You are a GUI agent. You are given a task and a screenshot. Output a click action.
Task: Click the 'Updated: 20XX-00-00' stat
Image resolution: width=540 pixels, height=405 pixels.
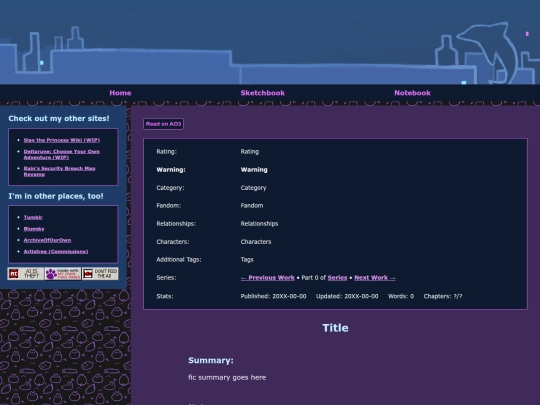point(347,296)
